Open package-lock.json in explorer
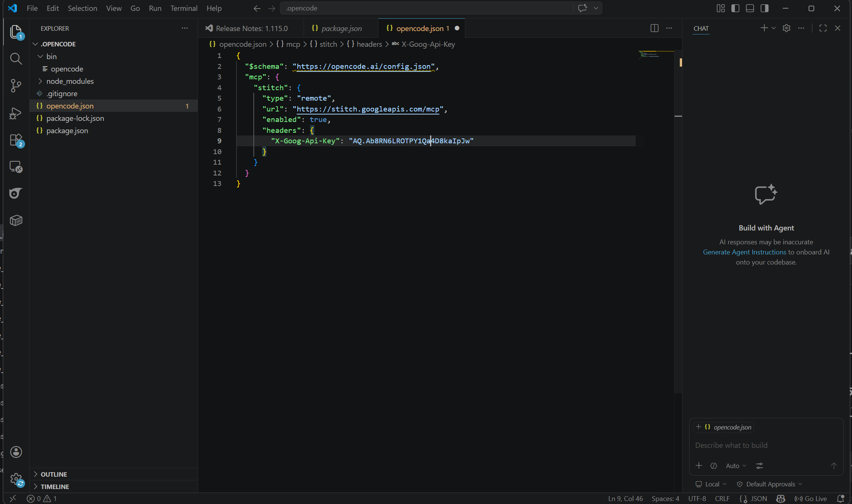Screen dimensions: 852x504 tap(113, 118)
